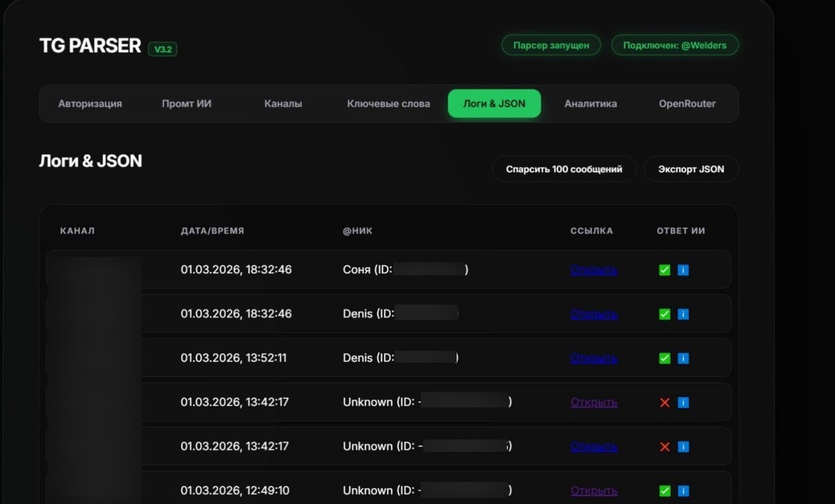Click the Экспорт JSON button
835x504 pixels.
pos(691,169)
